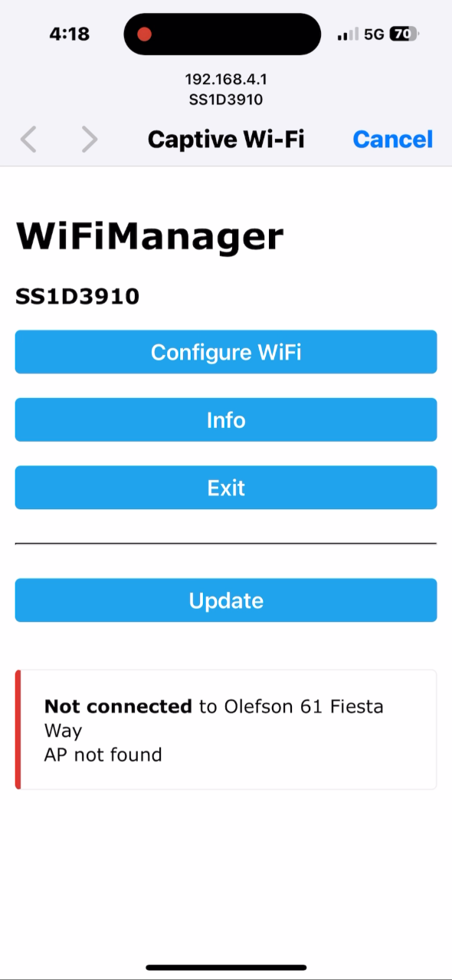The image size is (452, 980).
Task: Tap the cellular signal bars icon
Action: click(x=348, y=35)
